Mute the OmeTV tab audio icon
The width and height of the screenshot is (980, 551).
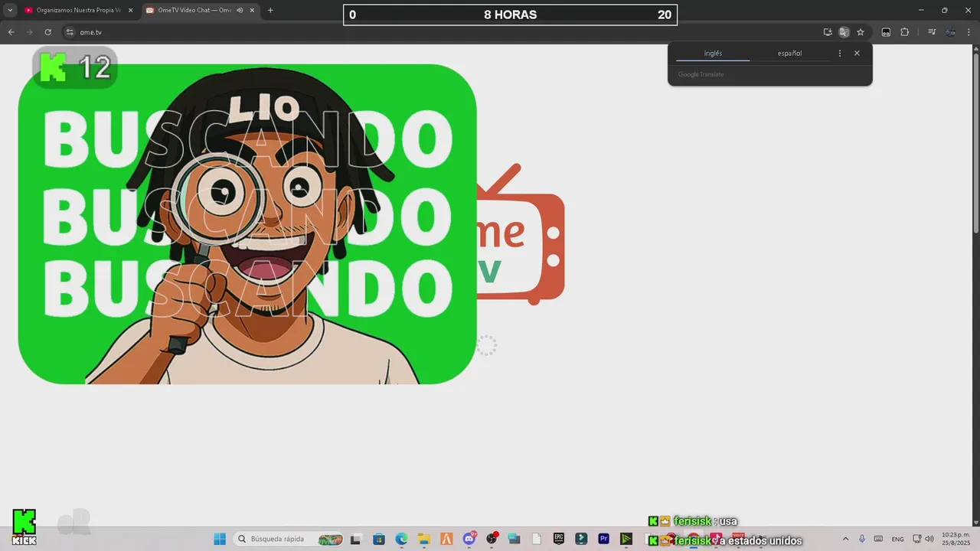click(x=240, y=10)
